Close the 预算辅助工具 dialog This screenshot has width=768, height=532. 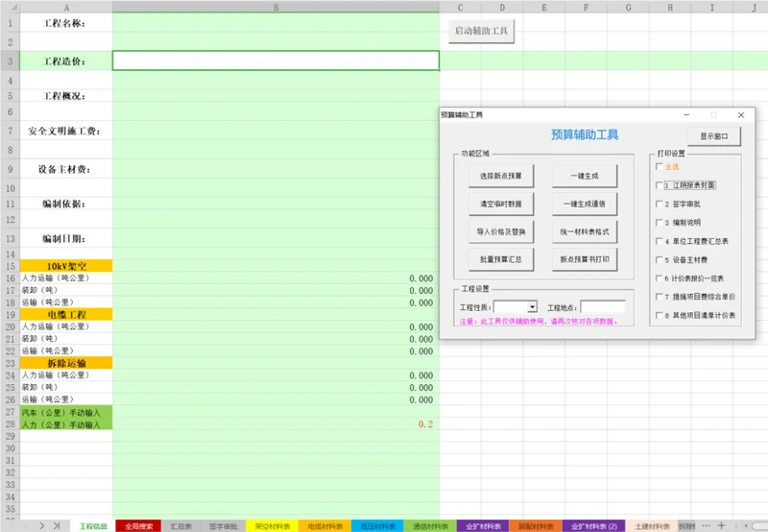pyautogui.click(x=741, y=114)
